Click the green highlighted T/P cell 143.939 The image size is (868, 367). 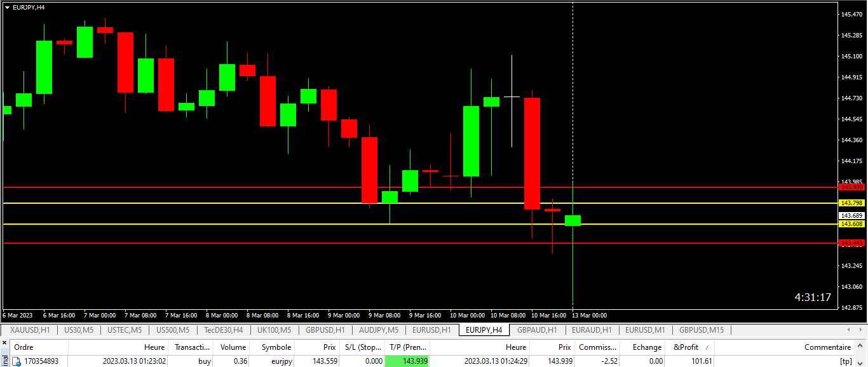[407, 361]
